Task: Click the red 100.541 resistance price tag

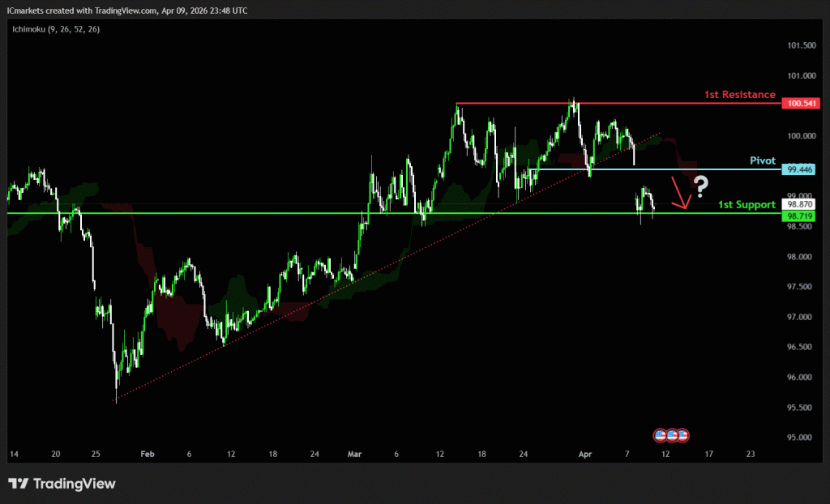Action: (x=800, y=104)
